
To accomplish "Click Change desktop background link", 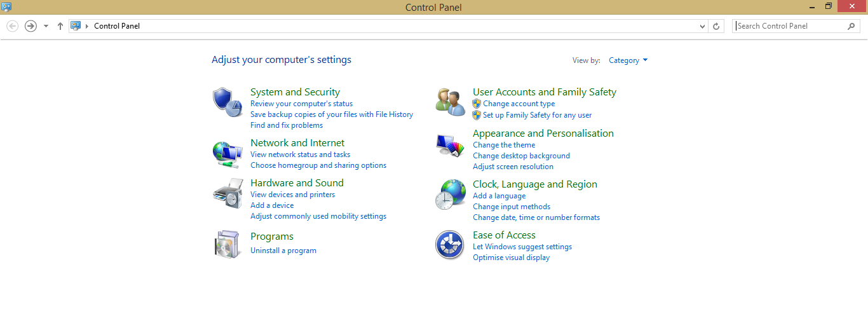I will coord(521,156).
